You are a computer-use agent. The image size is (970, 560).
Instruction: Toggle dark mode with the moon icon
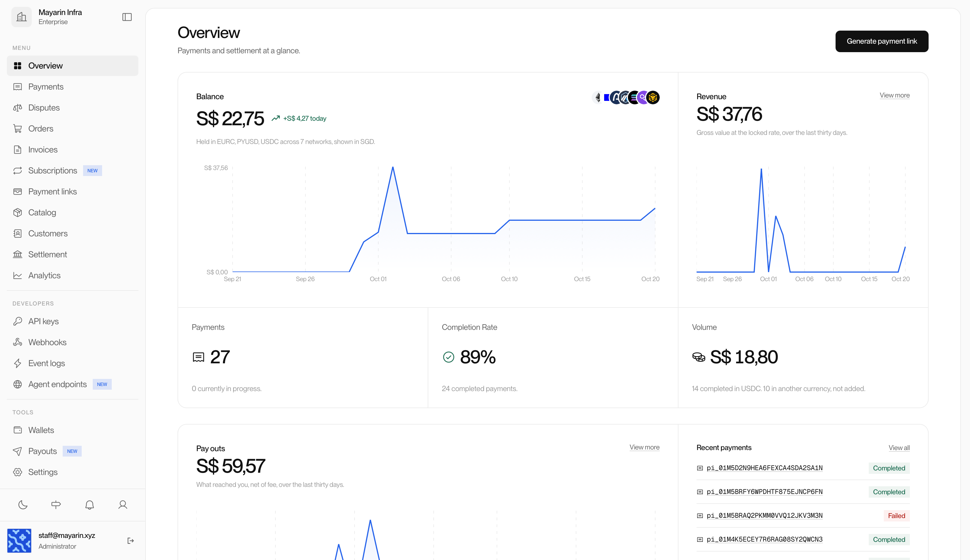click(x=23, y=505)
